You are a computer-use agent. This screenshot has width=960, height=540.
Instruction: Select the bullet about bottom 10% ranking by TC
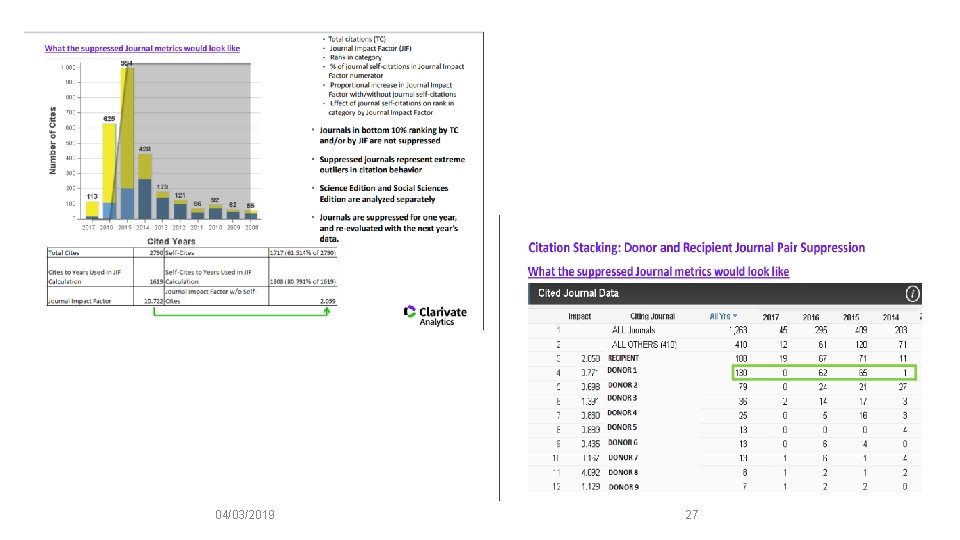[x=388, y=135]
